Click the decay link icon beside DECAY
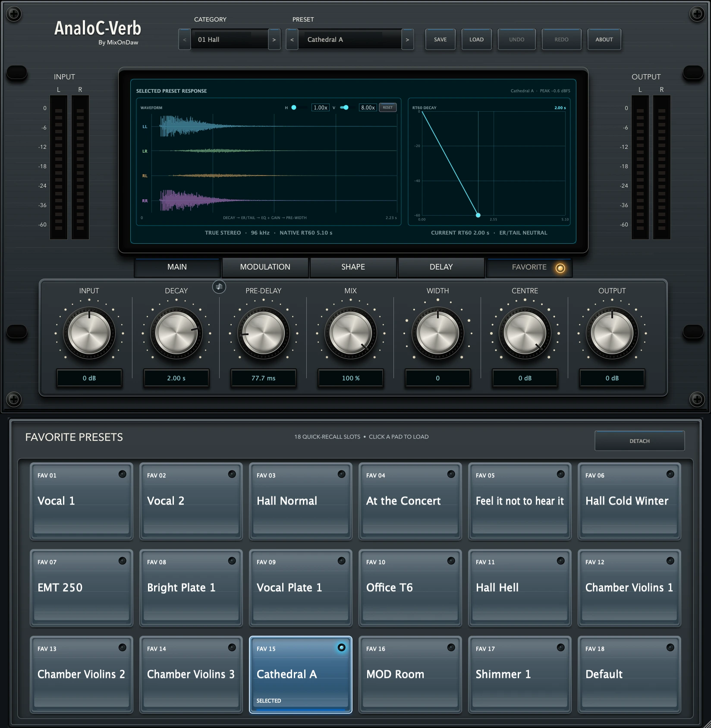This screenshot has height=728, width=711. tap(219, 287)
